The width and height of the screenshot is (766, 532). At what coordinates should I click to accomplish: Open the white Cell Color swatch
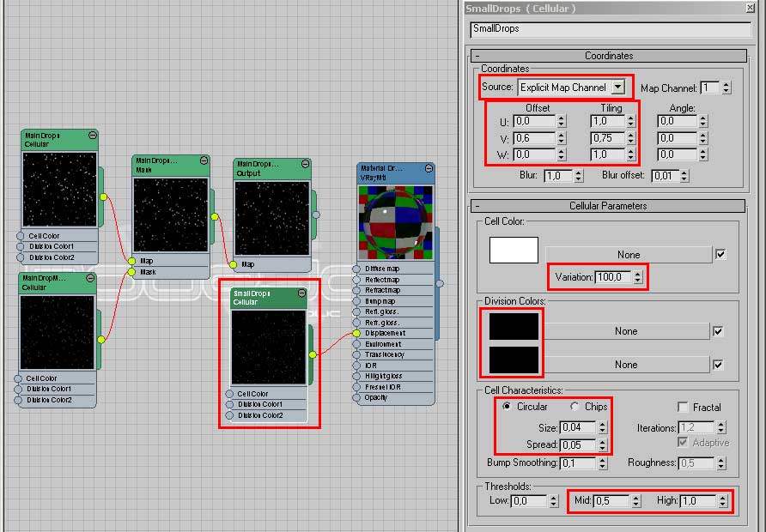tap(514, 250)
